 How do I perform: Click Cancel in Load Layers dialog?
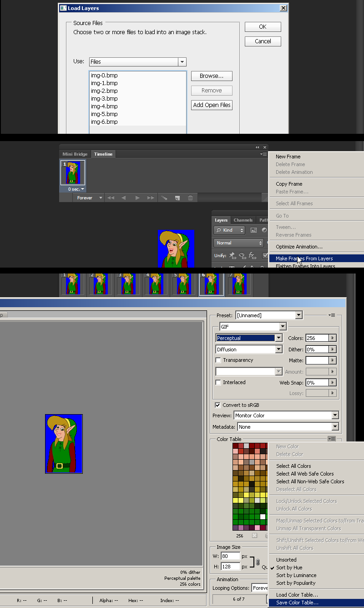[x=263, y=41]
